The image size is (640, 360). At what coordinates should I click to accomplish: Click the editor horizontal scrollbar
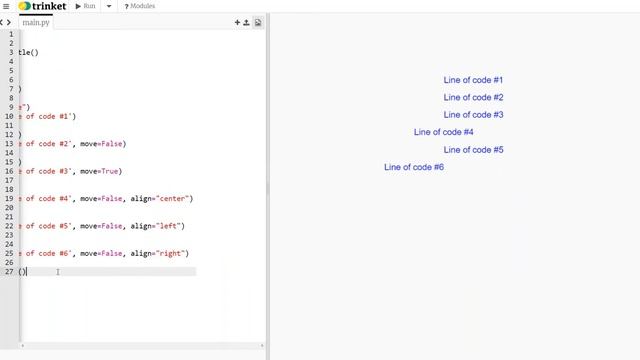coord(142,346)
